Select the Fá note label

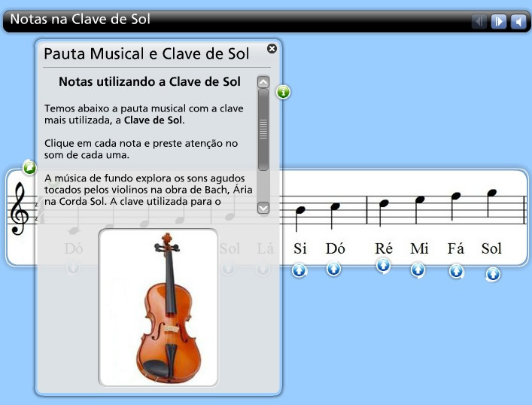click(456, 248)
